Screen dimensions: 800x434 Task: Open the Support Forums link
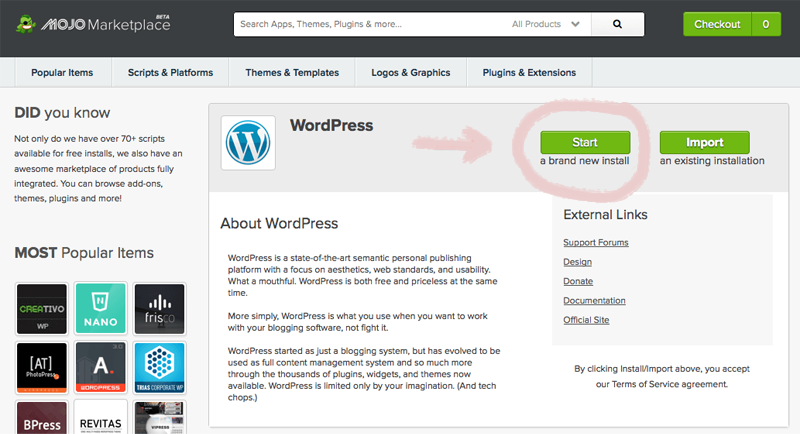point(596,243)
